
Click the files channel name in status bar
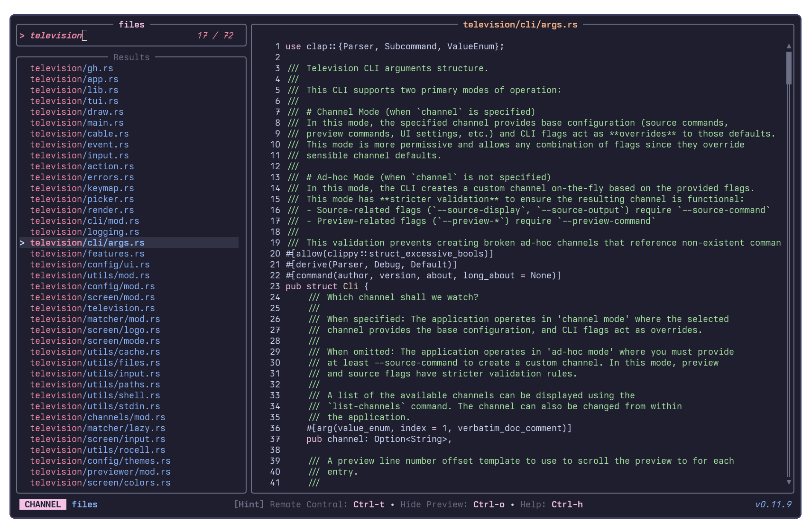coord(85,504)
